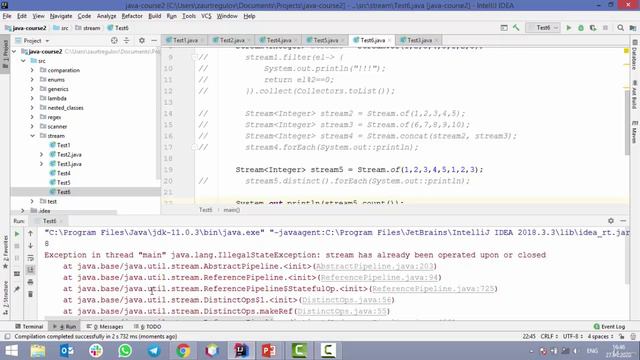The width and height of the screenshot is (640, 360).
Task: Open DistinctOps.java:56 stack trace link
Action: pos(347,300)
